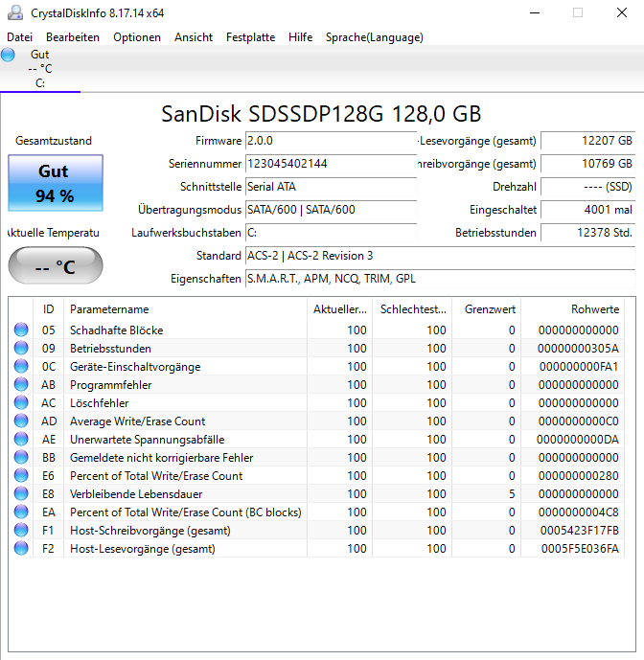Image resolution: width=644 pixels, height=660 pixels.
Task: Open the Sprache(Language) menu
Action: (374, 37)
